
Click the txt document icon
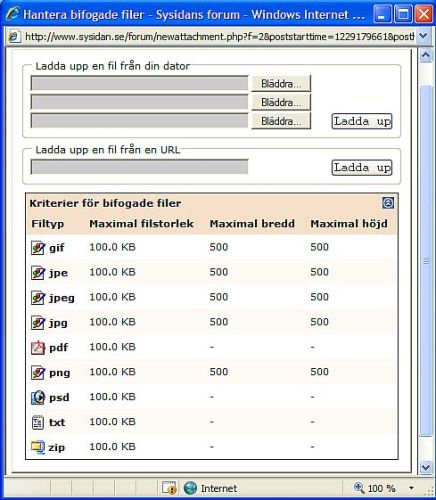[37, 422]
